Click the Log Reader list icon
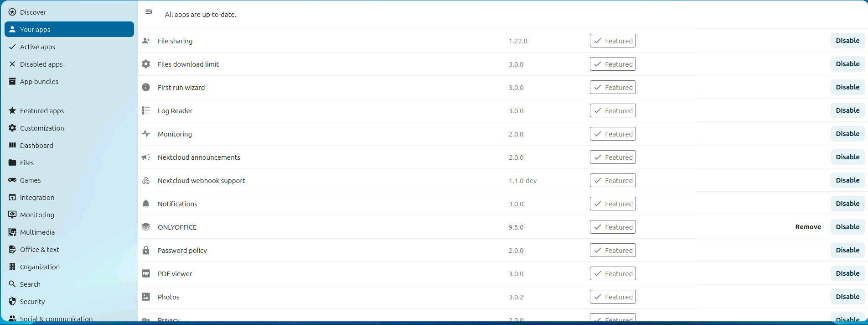 point(146,110)
